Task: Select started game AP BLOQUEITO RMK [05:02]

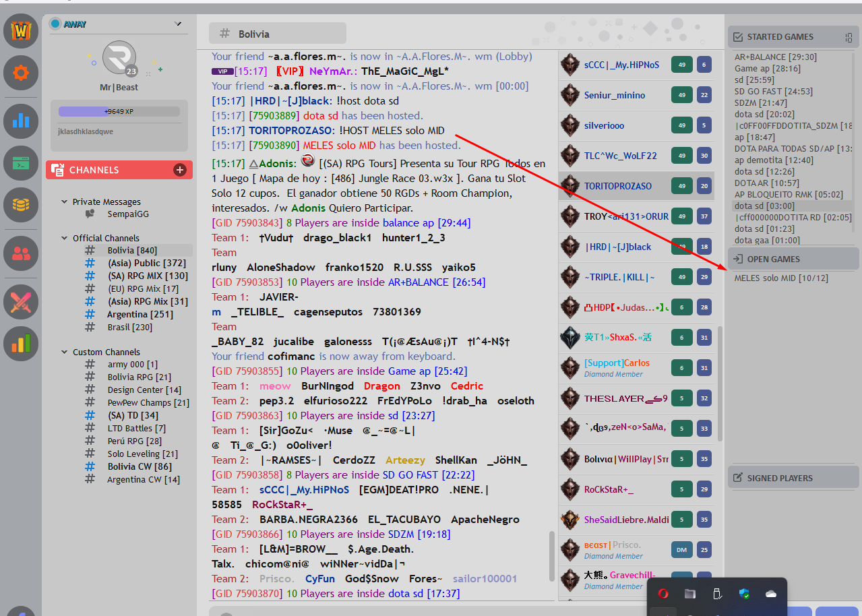Action: [788, 195]
